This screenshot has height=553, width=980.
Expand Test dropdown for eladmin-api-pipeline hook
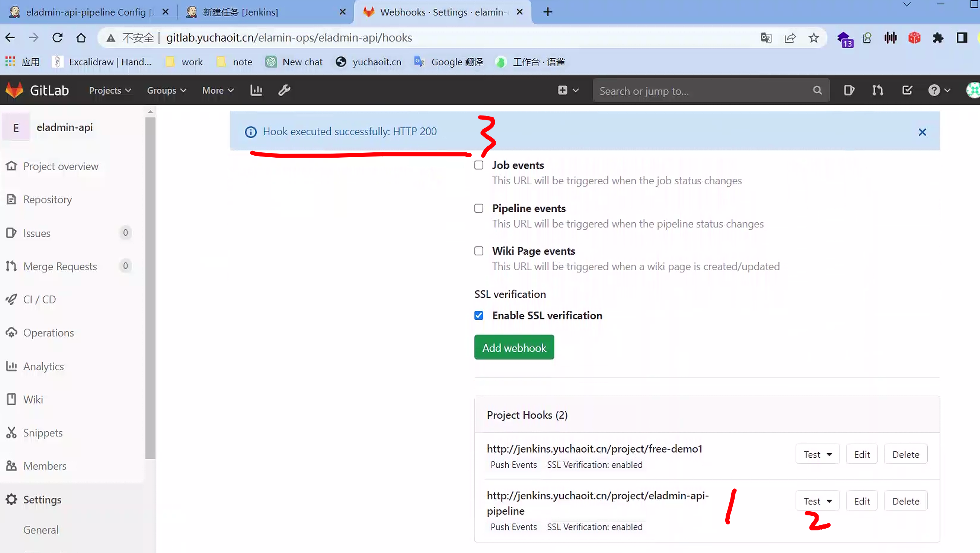tap(817, 501)
